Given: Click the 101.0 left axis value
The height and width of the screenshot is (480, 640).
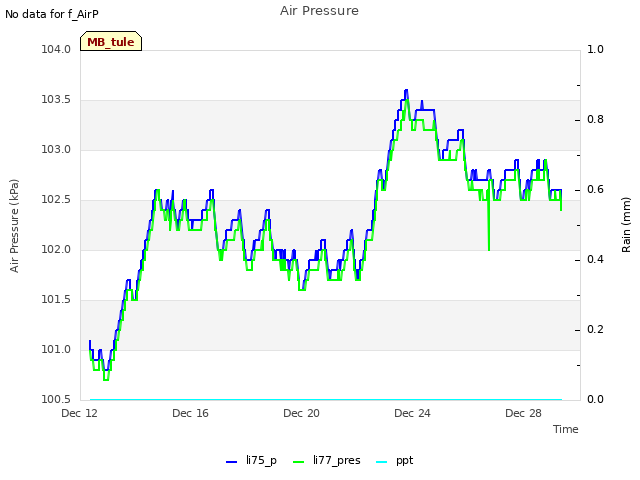Looking at the screenshot, I should [x=56, y=349].
